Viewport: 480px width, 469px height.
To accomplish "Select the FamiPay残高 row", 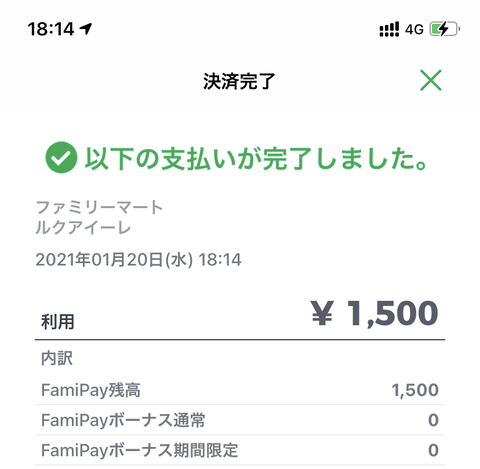I will click(x=240, y=390).
